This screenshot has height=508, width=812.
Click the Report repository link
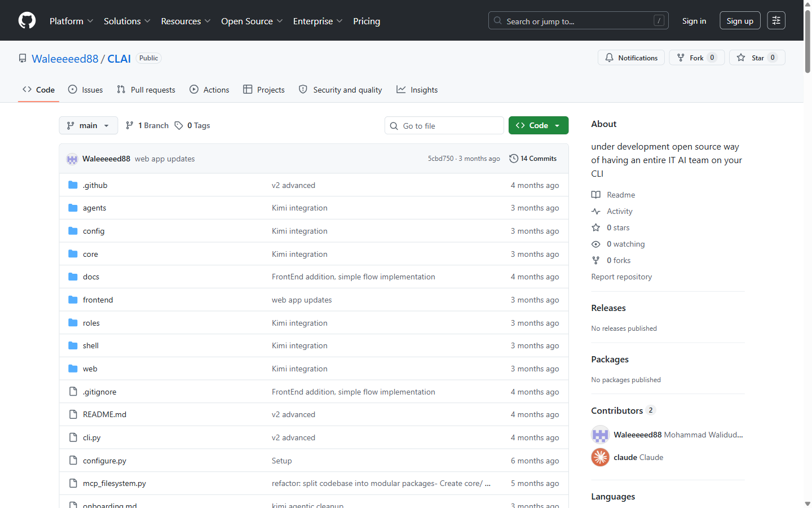tap(621, 277)
